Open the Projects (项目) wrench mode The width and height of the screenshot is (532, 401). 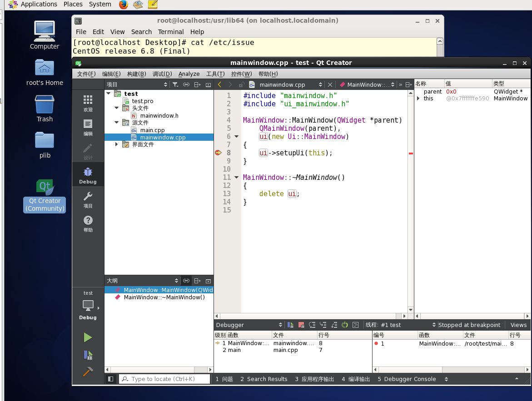pos(88,199)
